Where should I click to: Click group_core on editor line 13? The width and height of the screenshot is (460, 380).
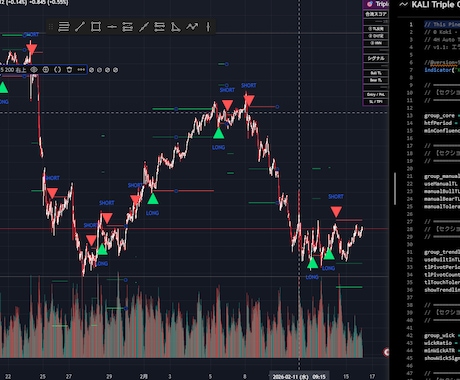[439, 116]
